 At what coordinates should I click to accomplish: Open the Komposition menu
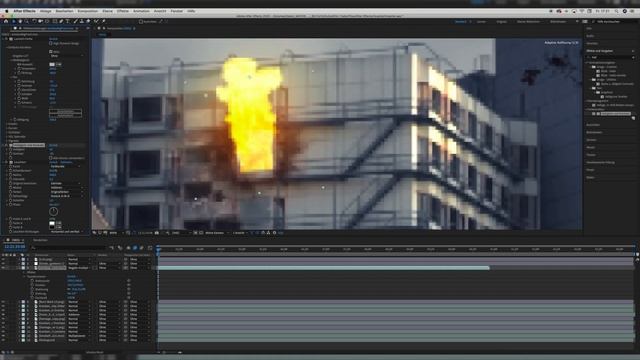(88, 11)
